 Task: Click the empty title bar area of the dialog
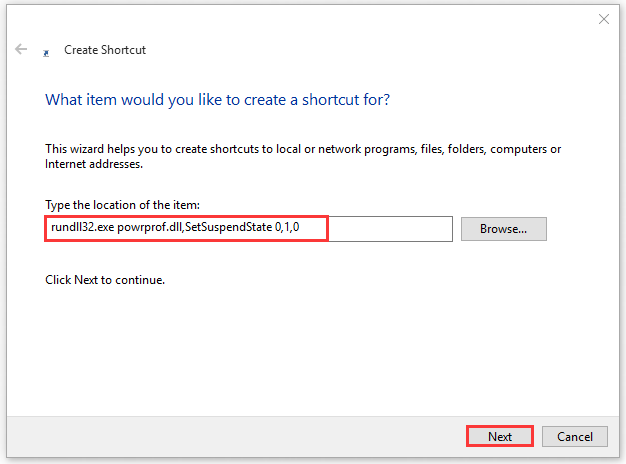pyautogui.click(x=300, y=18)
